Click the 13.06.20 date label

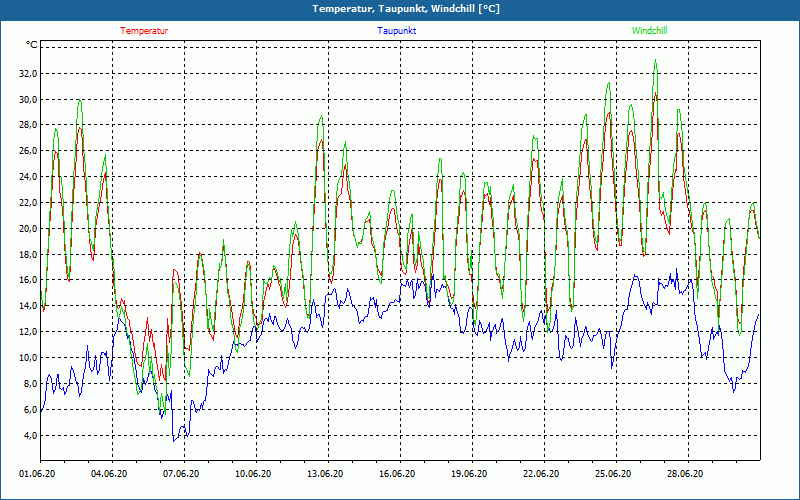325,474
